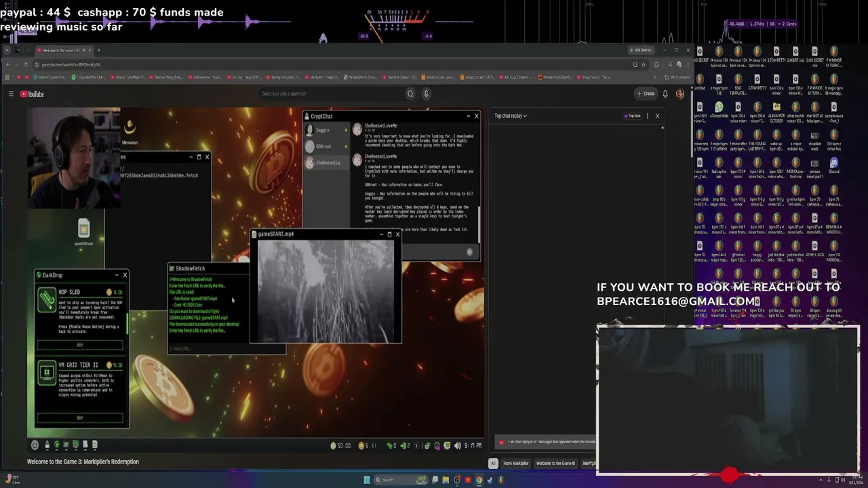Click the YouTube search magnifier button
This screenshot has height=488, width=868.
[410, 94]
